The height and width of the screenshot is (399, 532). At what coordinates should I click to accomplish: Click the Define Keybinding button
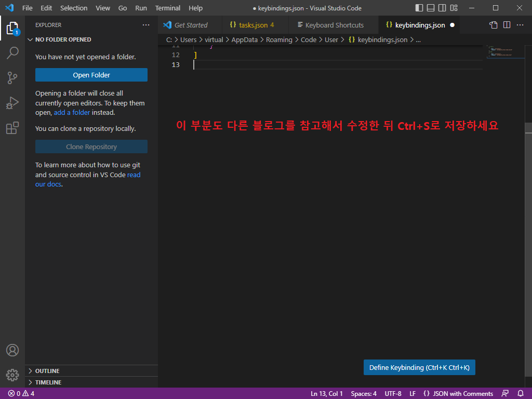coord(419,367)
